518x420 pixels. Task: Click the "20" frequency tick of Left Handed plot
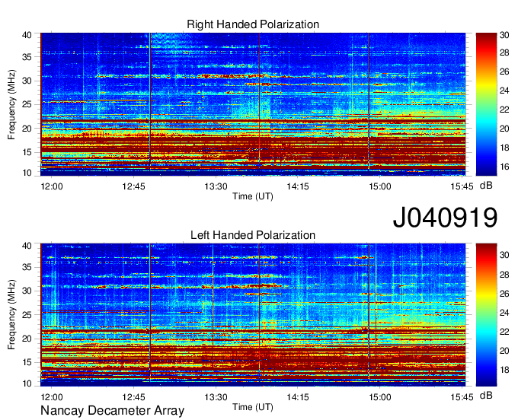click(x=27, y=339)
